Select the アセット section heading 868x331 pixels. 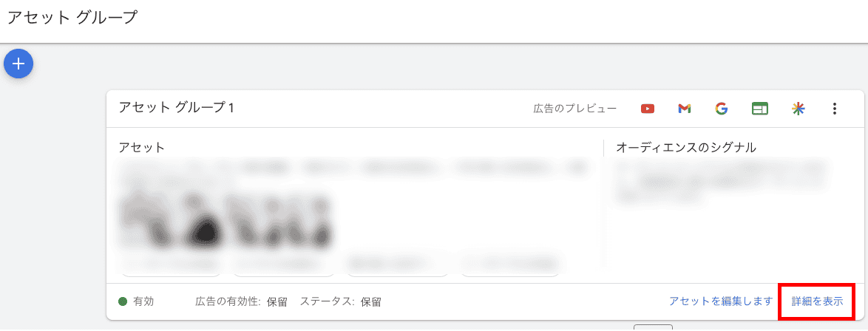tap(142, 148)
